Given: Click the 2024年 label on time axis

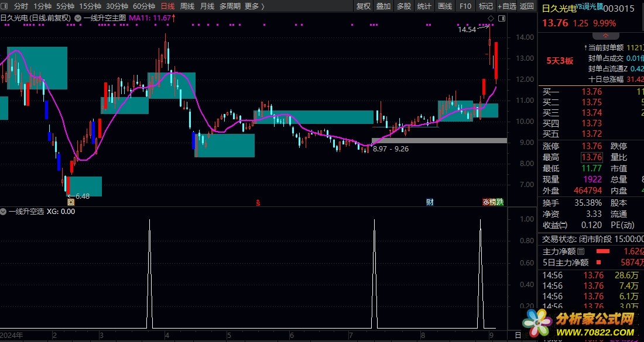Looking at the screenshot, I should (12, 336).
